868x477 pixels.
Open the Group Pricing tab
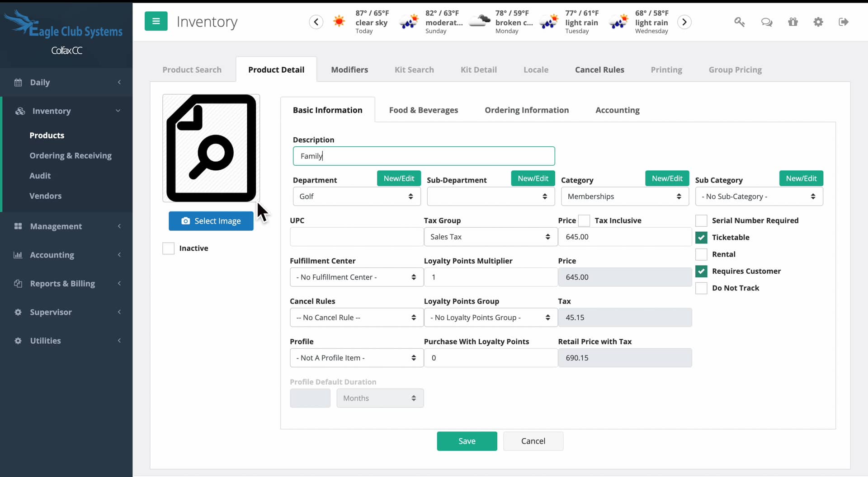735,70
